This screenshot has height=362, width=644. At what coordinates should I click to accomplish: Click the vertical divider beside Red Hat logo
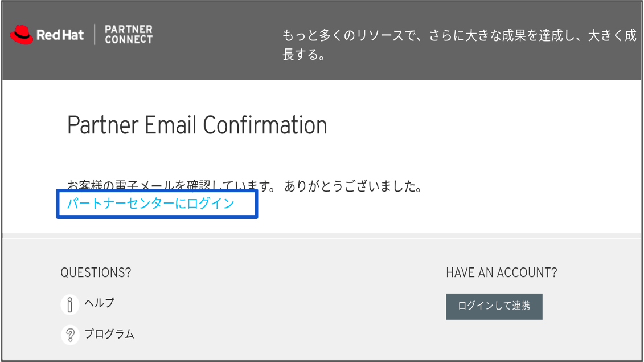coord(95,35)
